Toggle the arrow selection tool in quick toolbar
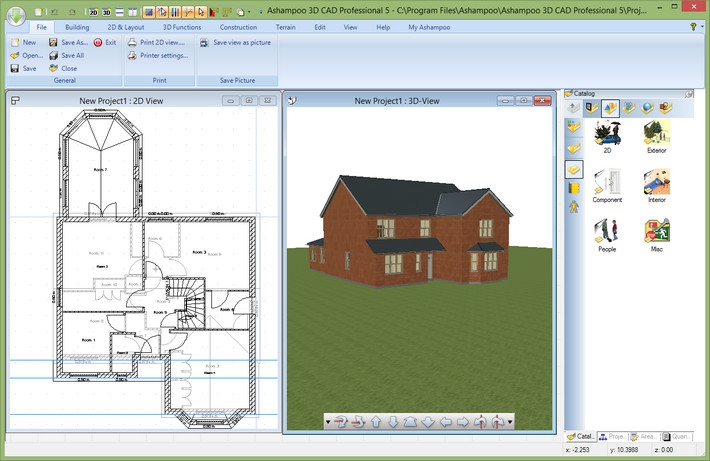 pos(201,11)
